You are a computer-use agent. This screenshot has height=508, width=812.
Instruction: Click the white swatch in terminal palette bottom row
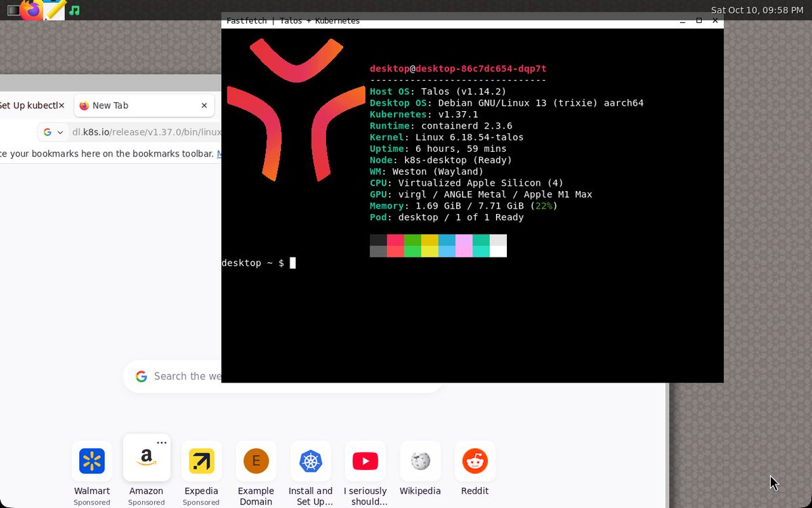click(498, 251)
